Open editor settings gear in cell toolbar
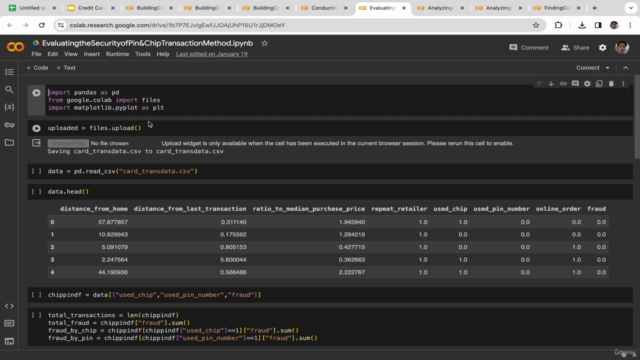This screenshot has height=360, width=640. (x=587, y=84)
